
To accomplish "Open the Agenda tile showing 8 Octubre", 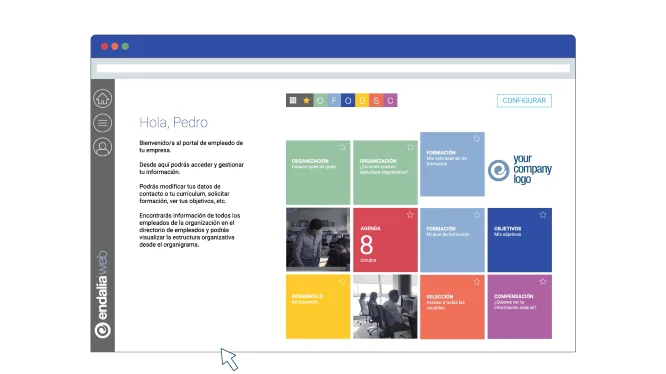I will click(x=385, y=240).
